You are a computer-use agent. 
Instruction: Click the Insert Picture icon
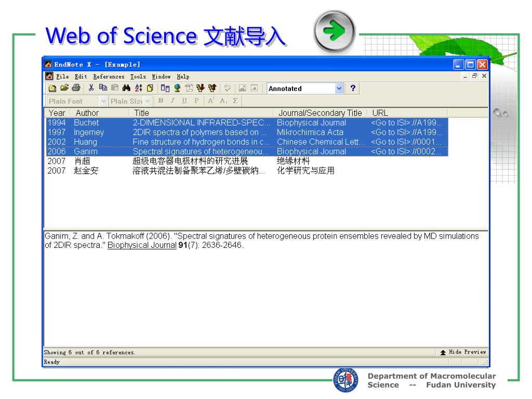coord(242,88)
